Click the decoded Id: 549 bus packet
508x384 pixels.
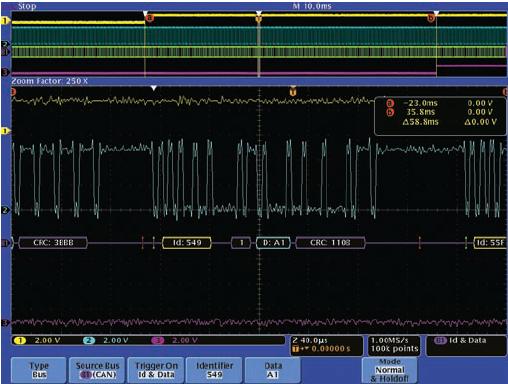[x=187, y=243]
